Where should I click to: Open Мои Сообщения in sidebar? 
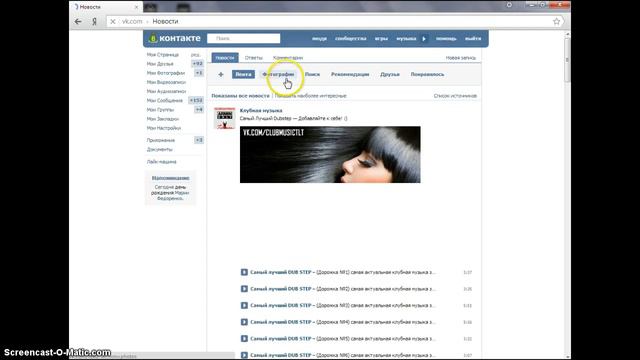(x=164, y=100)
